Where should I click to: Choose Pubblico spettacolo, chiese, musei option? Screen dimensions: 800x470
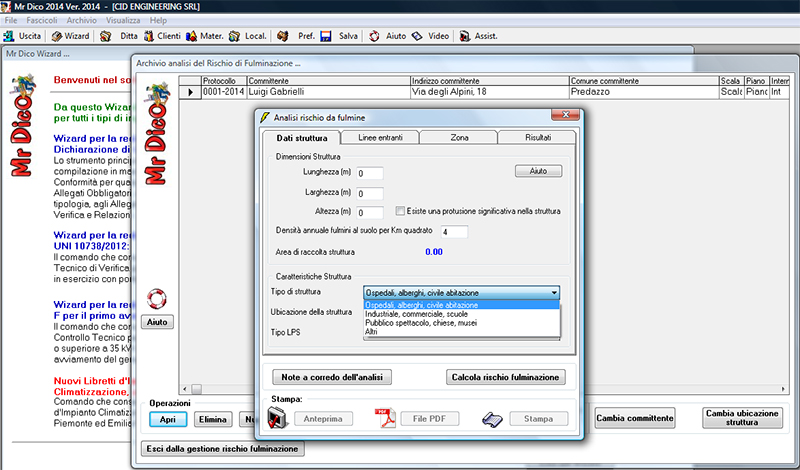pyautogui.click(x=422, y=323)
